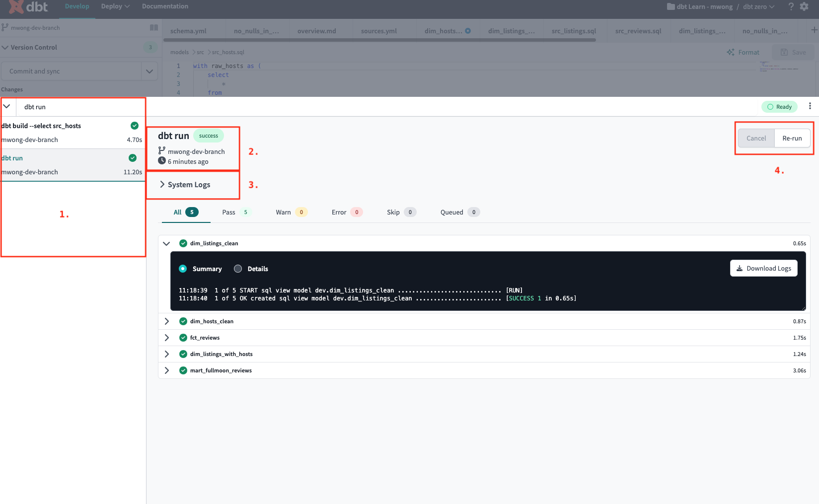Click the Download Logs icon for dim_listings_clean

point(740,268)
